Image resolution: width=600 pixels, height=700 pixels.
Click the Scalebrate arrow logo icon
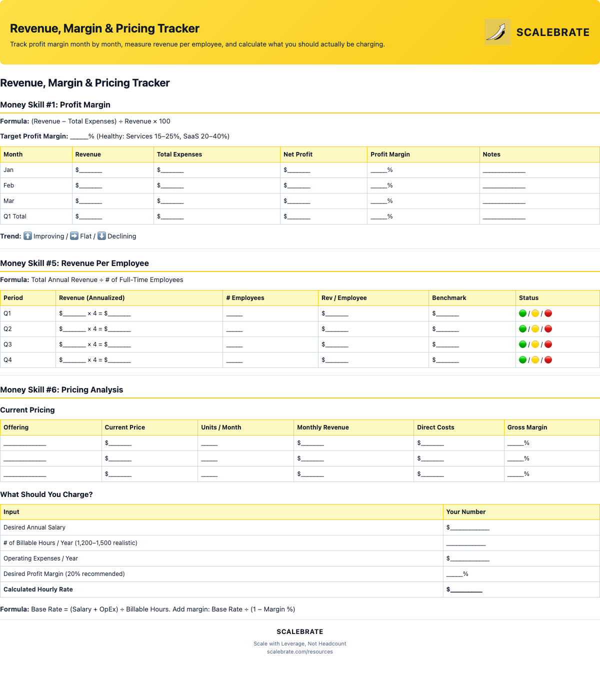coord(497,32)
